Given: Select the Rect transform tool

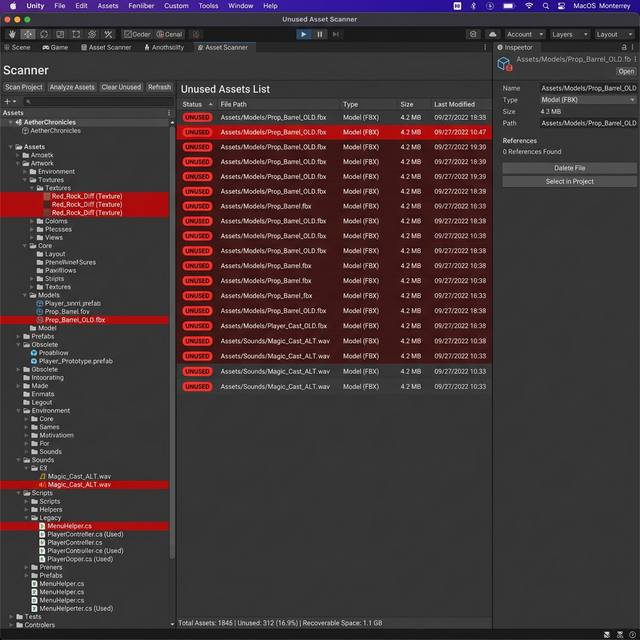Looking at the screenshot, I should click(x=76, y=34).
